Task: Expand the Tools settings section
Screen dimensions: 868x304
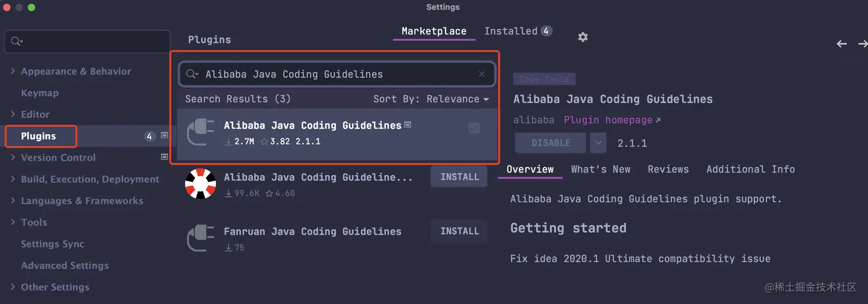Action: pyautogui.click(x=13, y=222)
